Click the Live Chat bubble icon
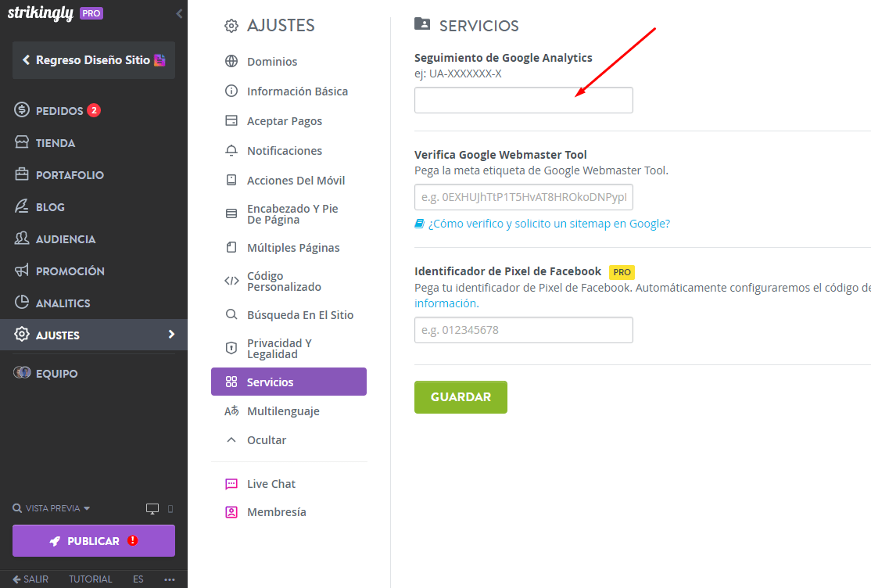 pyautogui.click(x=231, y=483)
